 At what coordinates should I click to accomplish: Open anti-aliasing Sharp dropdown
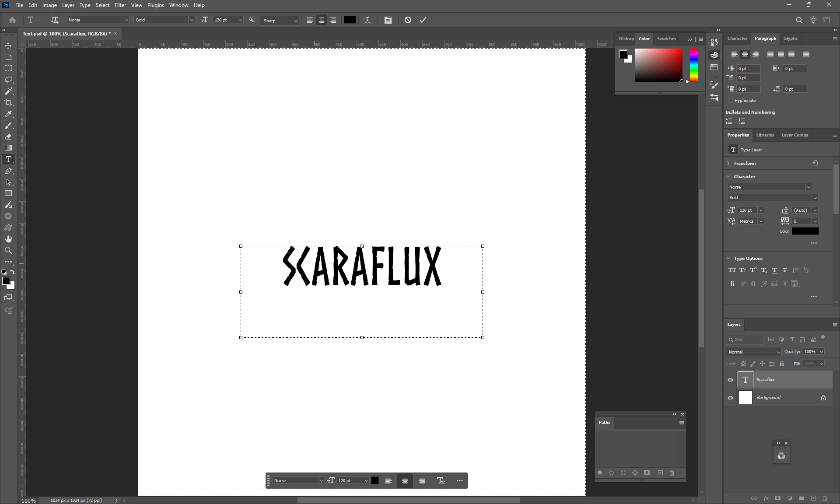click(x=280, y=21)
